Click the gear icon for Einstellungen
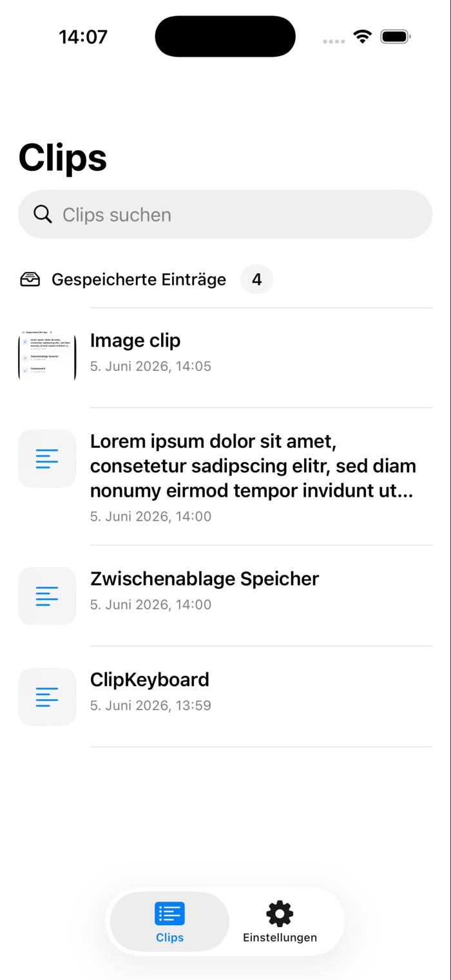 pyautogui.click(x=280, y=914)
